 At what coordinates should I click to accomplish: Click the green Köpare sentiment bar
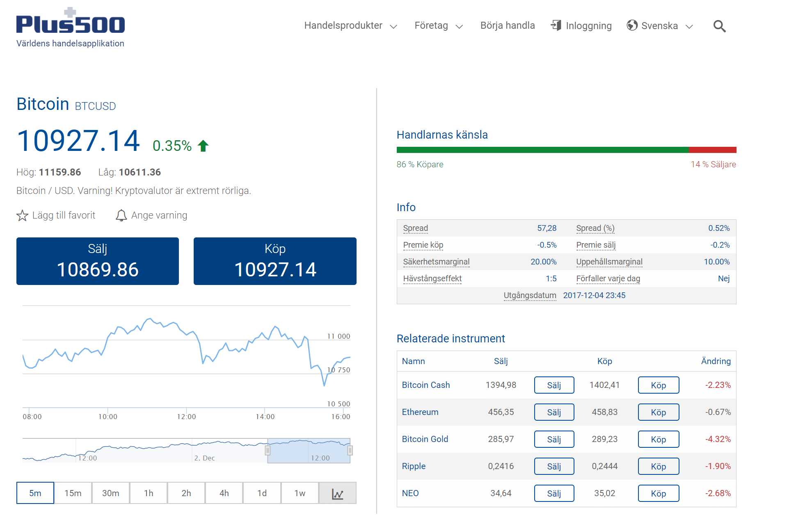pyautogui.click(x=543, y=150)
